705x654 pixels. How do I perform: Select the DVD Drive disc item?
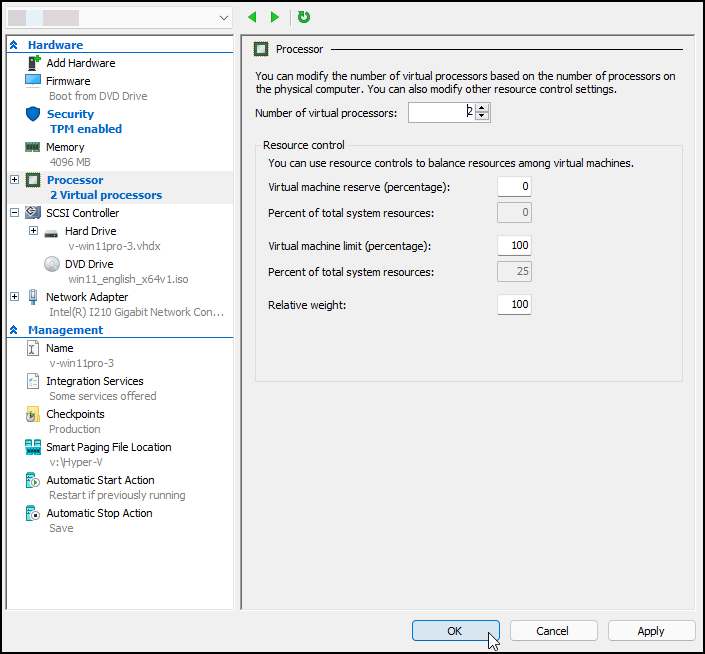(x=88, y=264)
